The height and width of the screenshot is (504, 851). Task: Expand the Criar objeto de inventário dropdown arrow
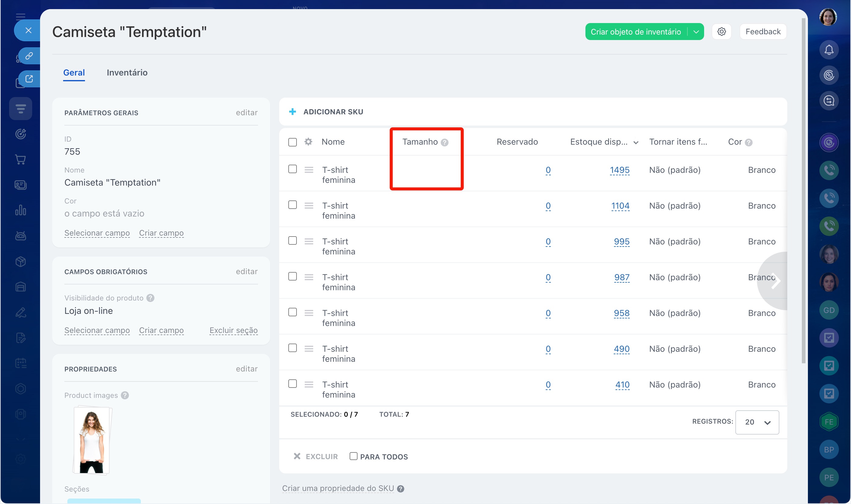coord(696,32)
